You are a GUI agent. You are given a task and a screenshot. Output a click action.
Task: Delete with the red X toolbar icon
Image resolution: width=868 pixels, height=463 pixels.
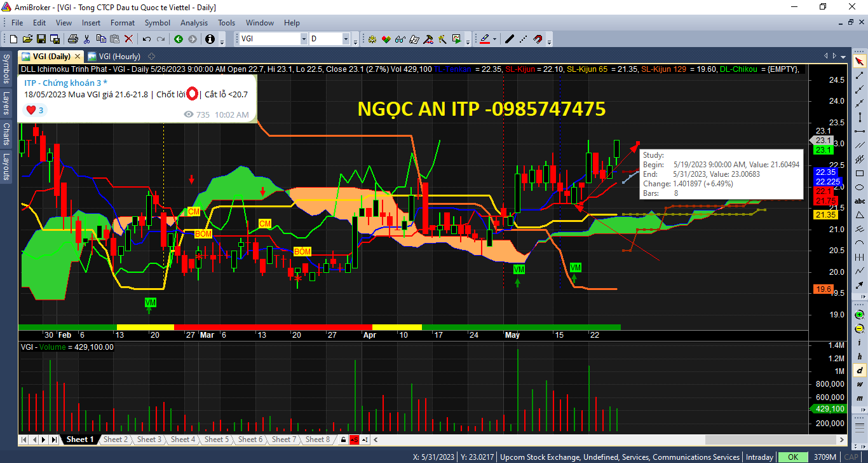pos(128,39)
